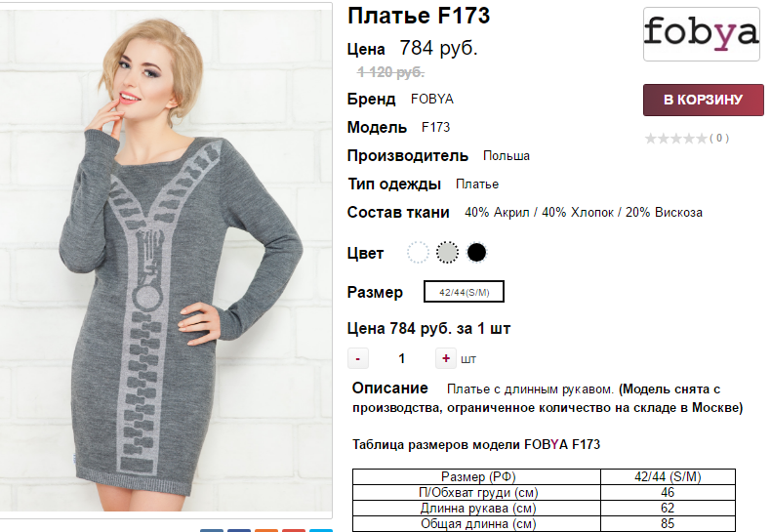Image resolution: width=771 pixels, height=532 pixels.
Task: Focus the quantity field showing 1
Action: [x=402, y=358]
